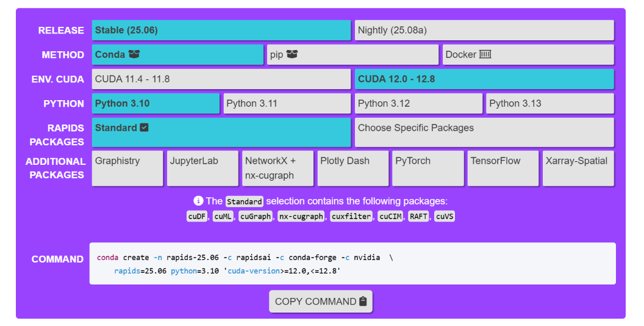Add the Xarray-Spatial package
This screenshot has width=644, height=326.
point(578,168)
